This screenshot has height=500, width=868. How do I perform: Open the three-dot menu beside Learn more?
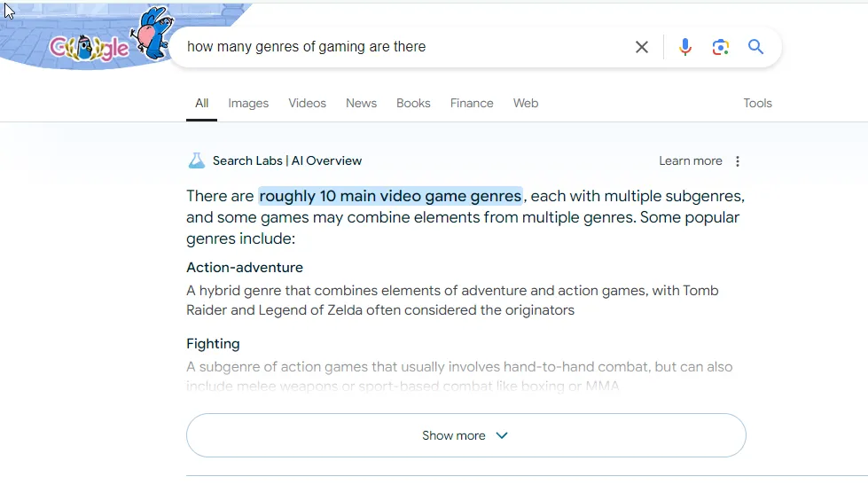738,161
